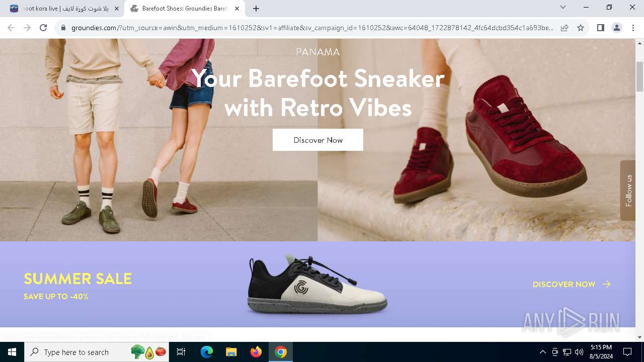Go forward to the next page

click(x=27, y=28)
